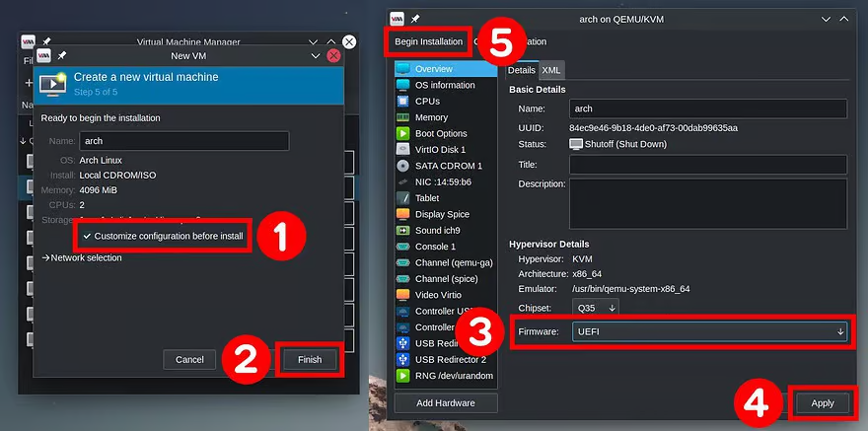This screenshot has height=431, width=868.
Task: Select Overview in the hardware list
Action: pyautogui.click(x=446, y=69)
